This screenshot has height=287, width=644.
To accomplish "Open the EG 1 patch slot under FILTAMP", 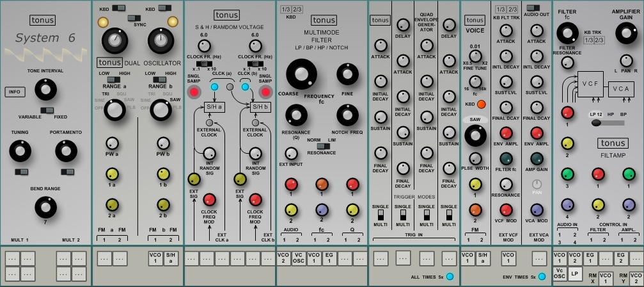I will point(590,258).
